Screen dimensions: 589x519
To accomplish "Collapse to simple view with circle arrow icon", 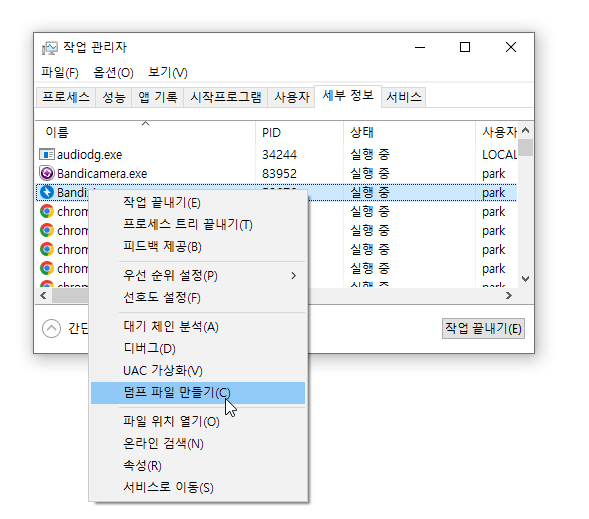I will (x=51, y=329).
